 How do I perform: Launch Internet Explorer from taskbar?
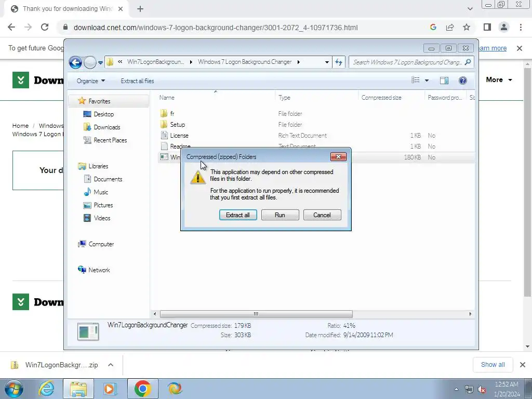coord(46,389)
